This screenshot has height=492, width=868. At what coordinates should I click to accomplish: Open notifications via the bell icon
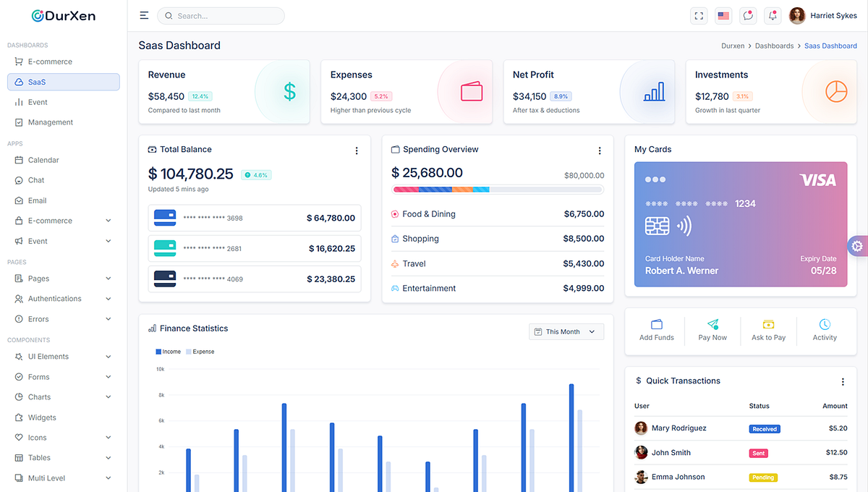pyautogui.click(x=772, y=15)
